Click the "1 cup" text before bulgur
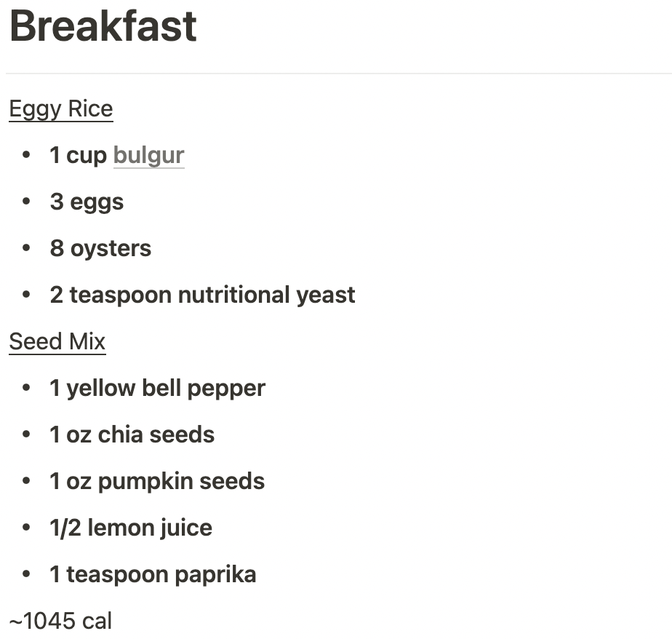Screen dimensions: 672x639 tap(78, 155)
